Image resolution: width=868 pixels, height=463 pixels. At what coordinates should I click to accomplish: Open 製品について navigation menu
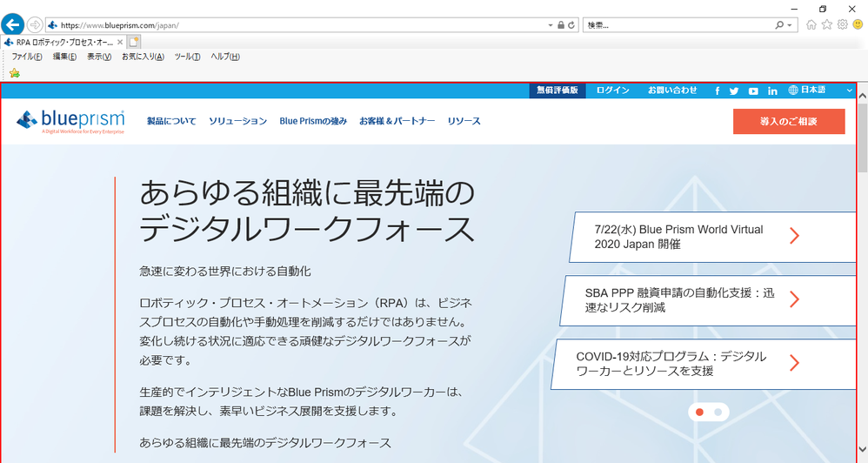tap(171, 121)
